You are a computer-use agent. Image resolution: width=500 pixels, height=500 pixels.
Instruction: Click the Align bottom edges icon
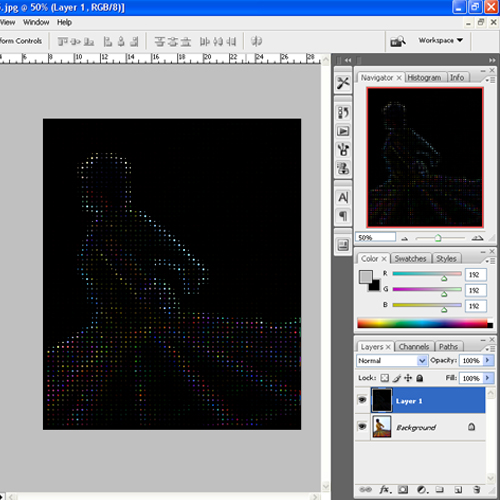tap(89, 42)
